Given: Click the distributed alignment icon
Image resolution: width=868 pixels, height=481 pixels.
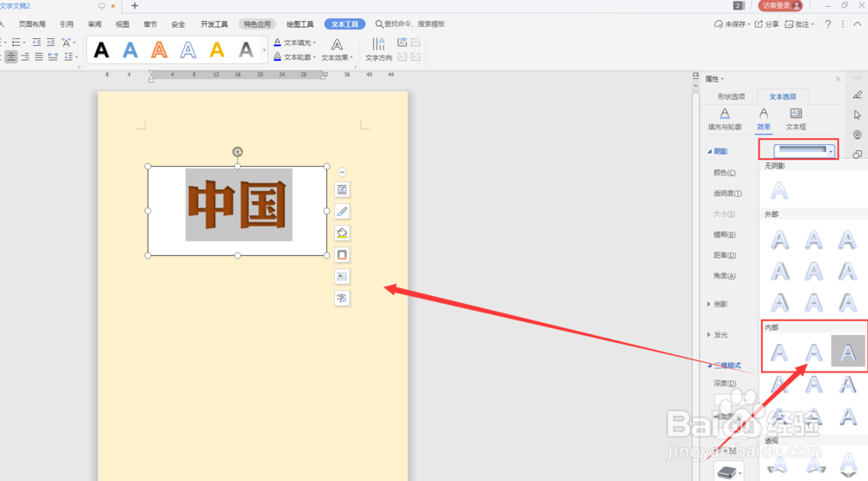Looking at the screenshot, I should tap(53, 56).
